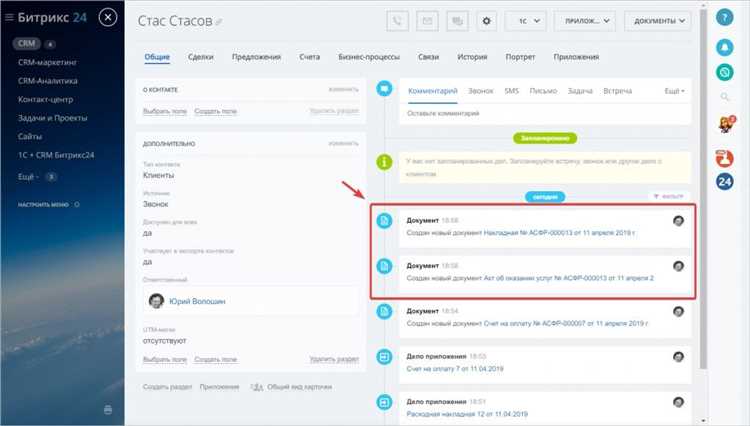Screen dimensions: 750x426
Task: Open the green time tracker icon
Action: pyautogui.click(x=725, y=72)
